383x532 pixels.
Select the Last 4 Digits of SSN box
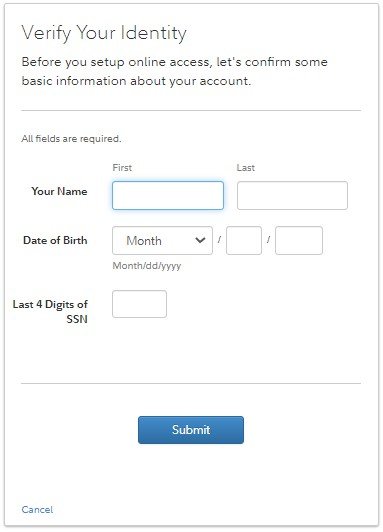coord(139,304)
